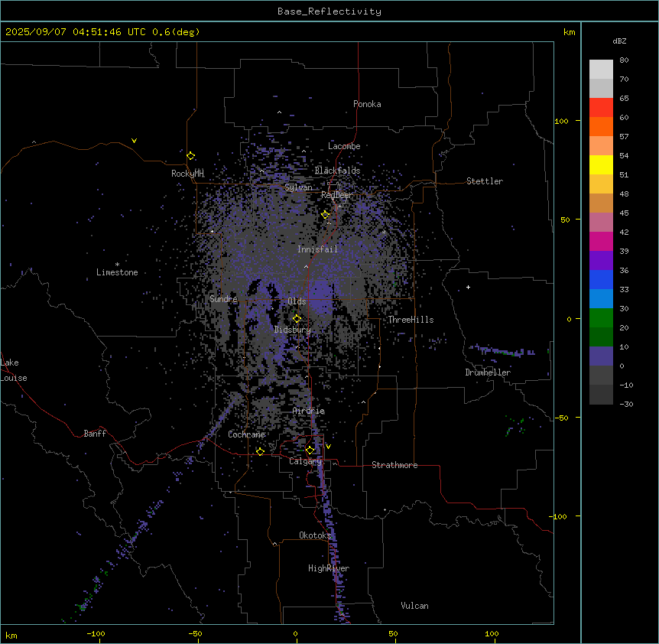Click the RedDeer city label
The height and width of the screenshot is (644, 659).
[x=336, y=195]
